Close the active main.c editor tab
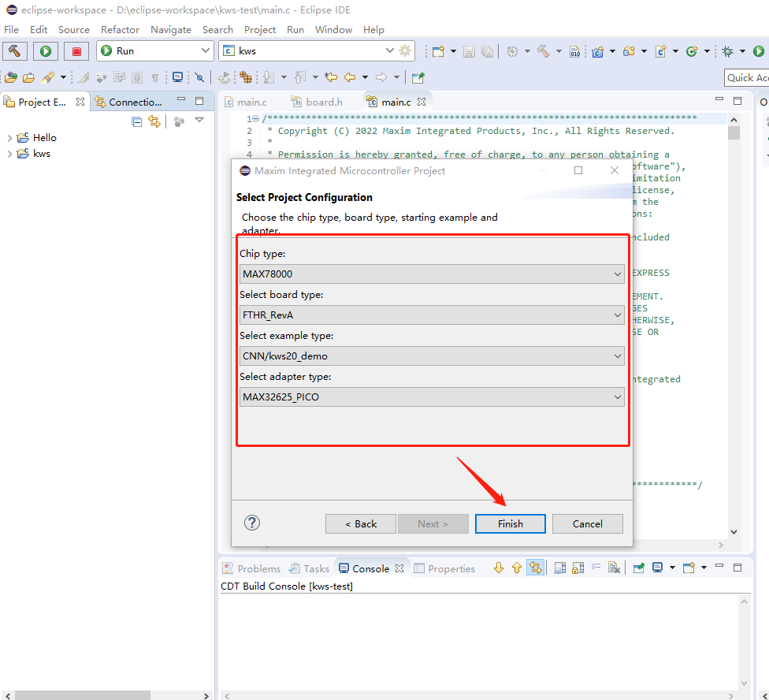The image size is (769, 700). (x=422, y=102)
